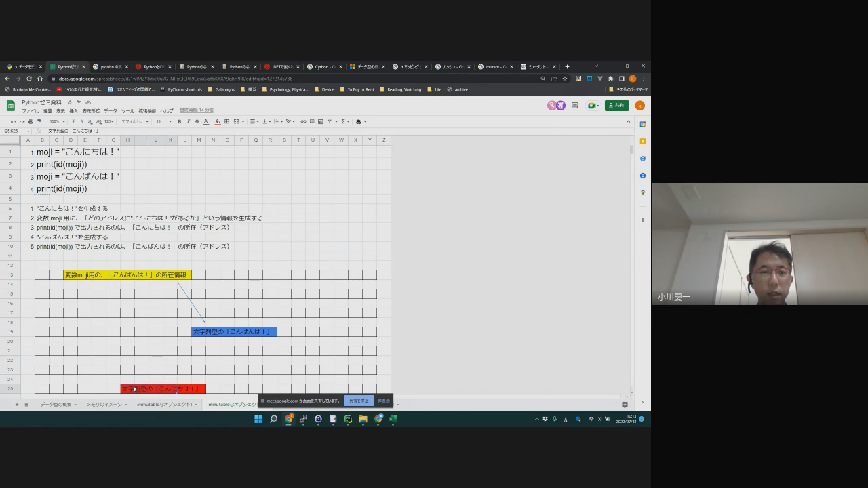Viewport: 868px width, 488px height.
Task: Toggle bold formatting
Action: 179,122
